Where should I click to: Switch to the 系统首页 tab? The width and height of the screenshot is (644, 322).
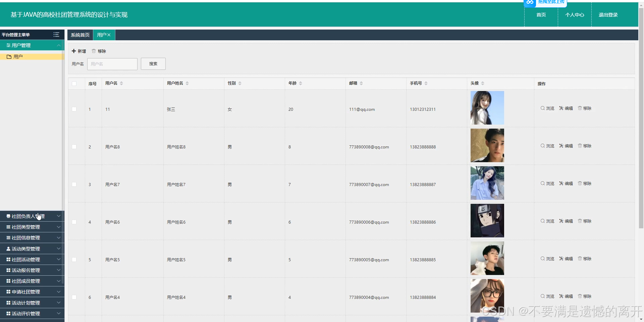coord(80,35)
